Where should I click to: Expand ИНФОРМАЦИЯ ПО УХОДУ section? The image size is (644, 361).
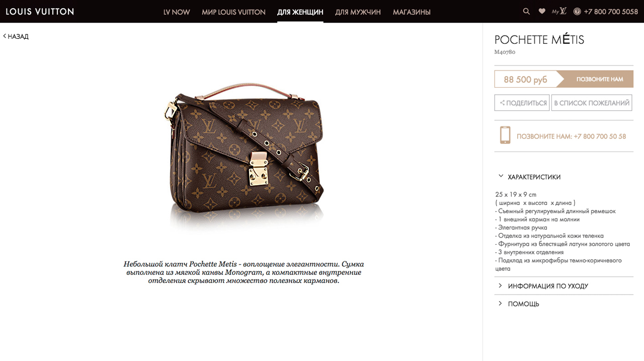tap(563, 286)
